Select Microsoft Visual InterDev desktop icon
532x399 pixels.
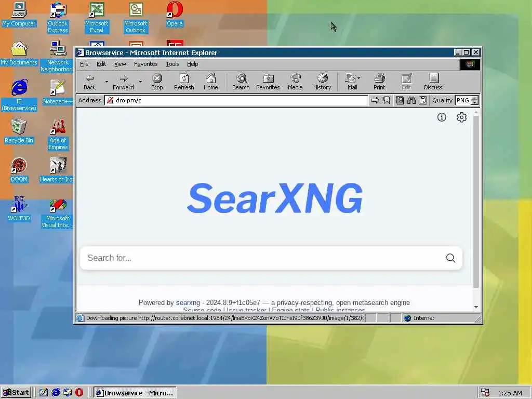(57, 212)
